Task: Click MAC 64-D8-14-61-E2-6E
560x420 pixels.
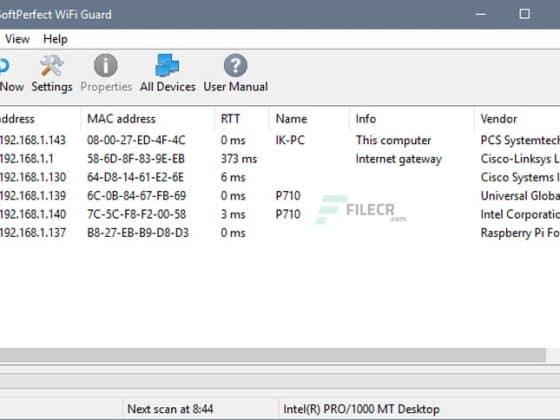Action: (135, 178)
